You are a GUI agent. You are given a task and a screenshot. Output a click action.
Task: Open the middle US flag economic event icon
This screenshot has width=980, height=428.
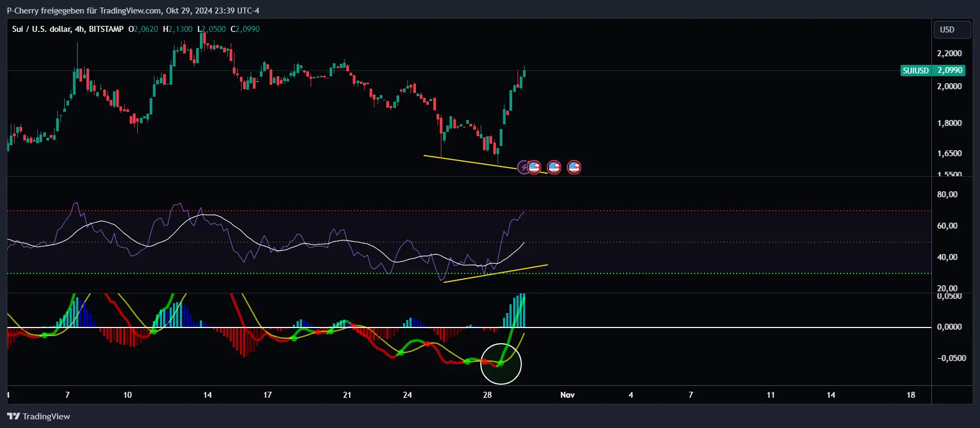coord(554,167)
